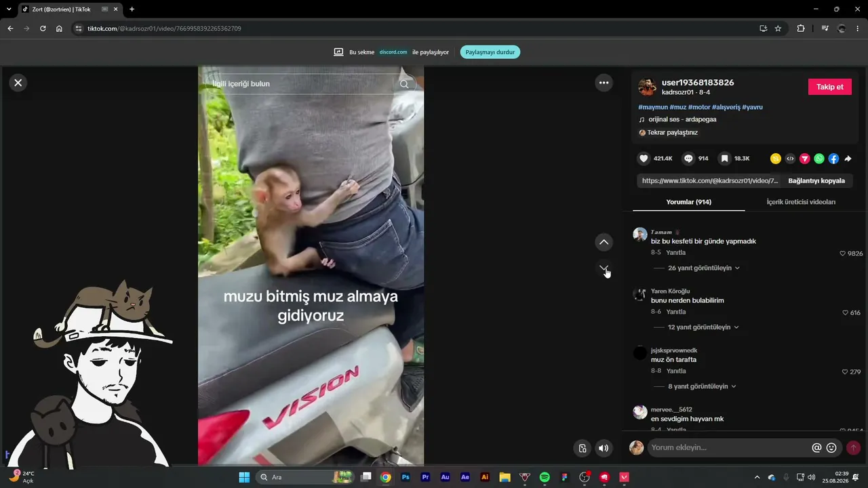The height and width of the screenshot is (488, 868).
Task: Save video with bookmark icon
Action: 724,159
